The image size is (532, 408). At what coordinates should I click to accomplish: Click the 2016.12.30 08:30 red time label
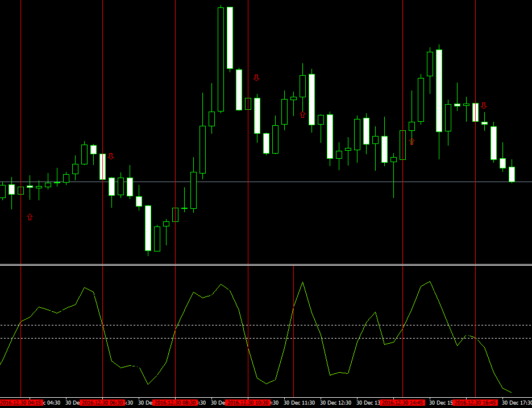175,402
